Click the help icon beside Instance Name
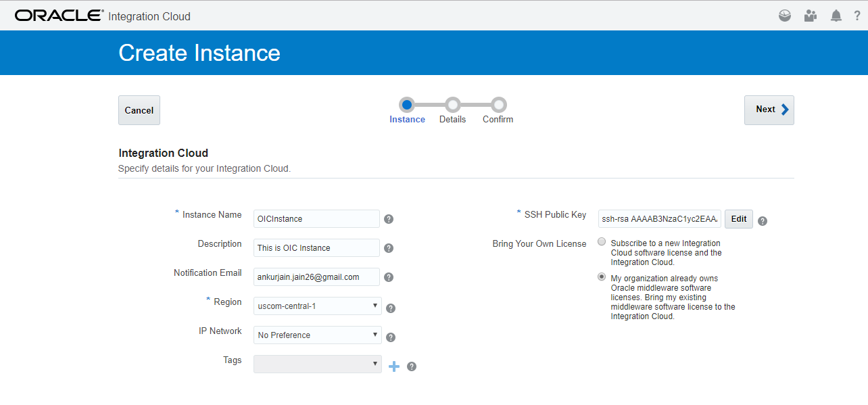 click(389, 218)
